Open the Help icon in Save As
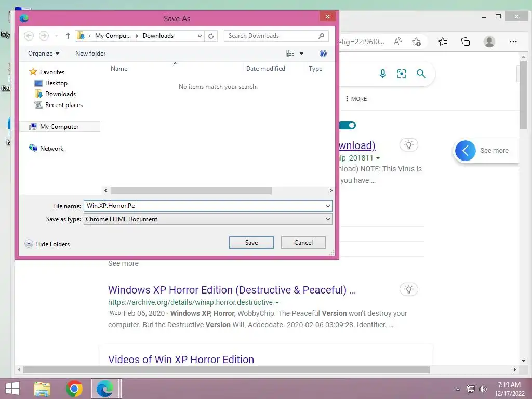 323,54
